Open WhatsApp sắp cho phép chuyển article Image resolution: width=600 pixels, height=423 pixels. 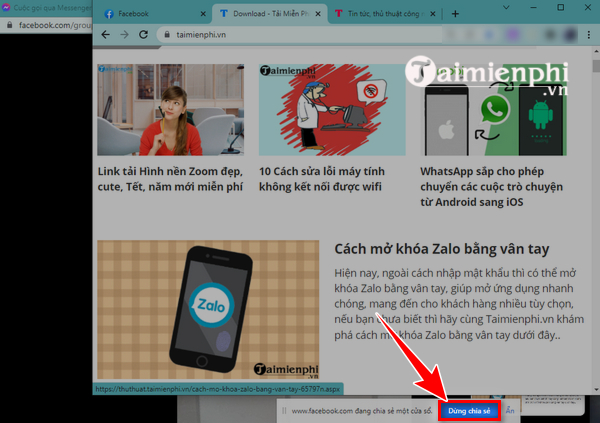coord(492,186)
